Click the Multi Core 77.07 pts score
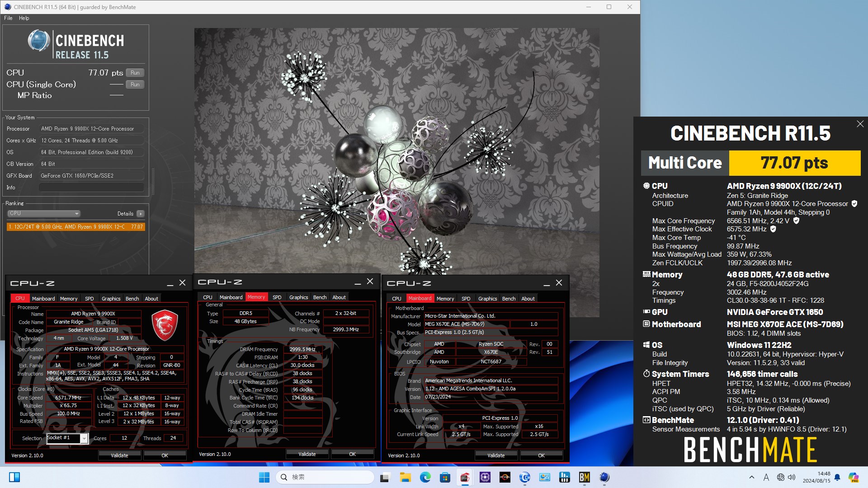This screenshot has height=488, width=868. coord(794,163)
